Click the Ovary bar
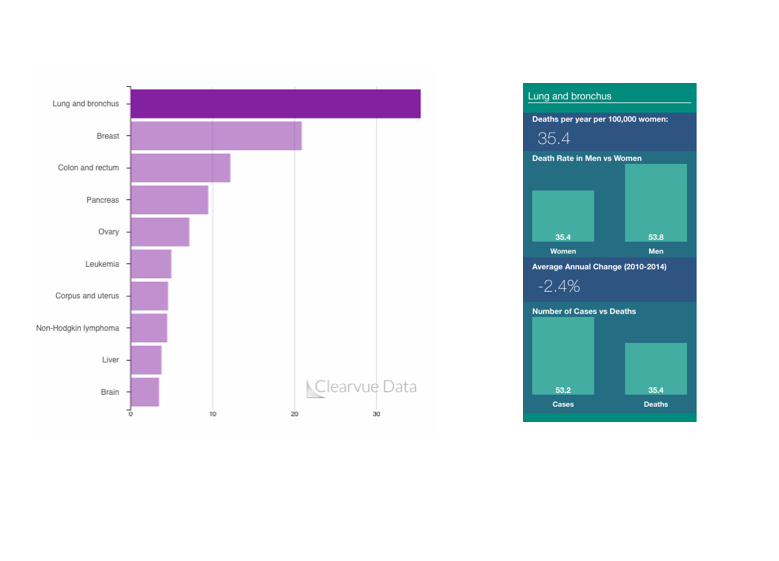The height and width of the screenshot is (561, 779). point(159,232)
